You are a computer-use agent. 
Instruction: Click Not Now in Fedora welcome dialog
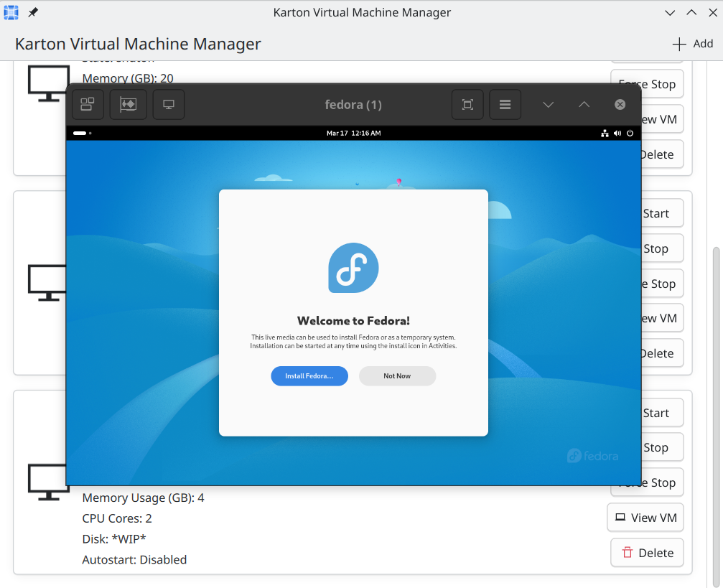[x=397, y=376]
